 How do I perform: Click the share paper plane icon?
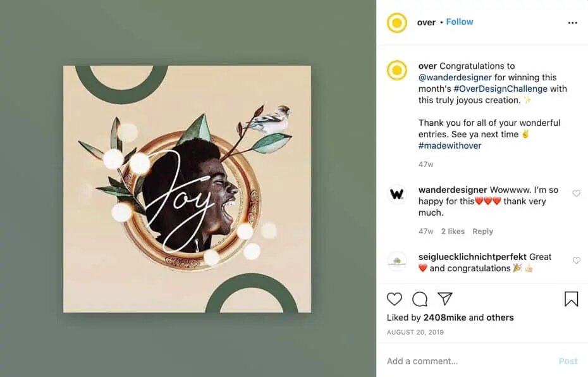pos(445,299)
